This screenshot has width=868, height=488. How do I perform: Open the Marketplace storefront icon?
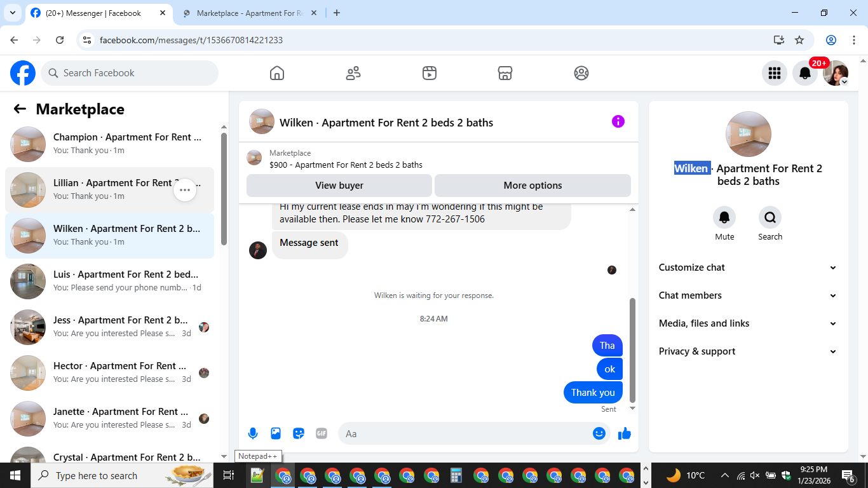(505, 73)
